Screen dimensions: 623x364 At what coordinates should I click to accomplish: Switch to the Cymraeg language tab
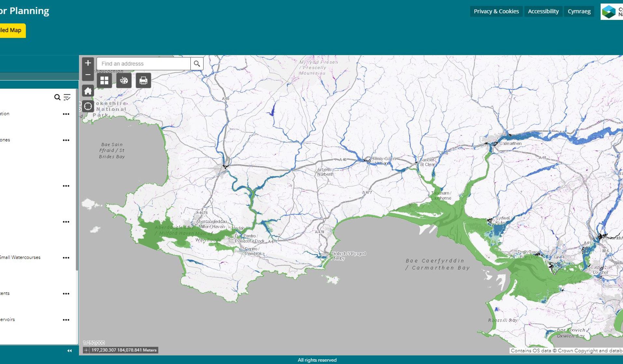(579, 11)
